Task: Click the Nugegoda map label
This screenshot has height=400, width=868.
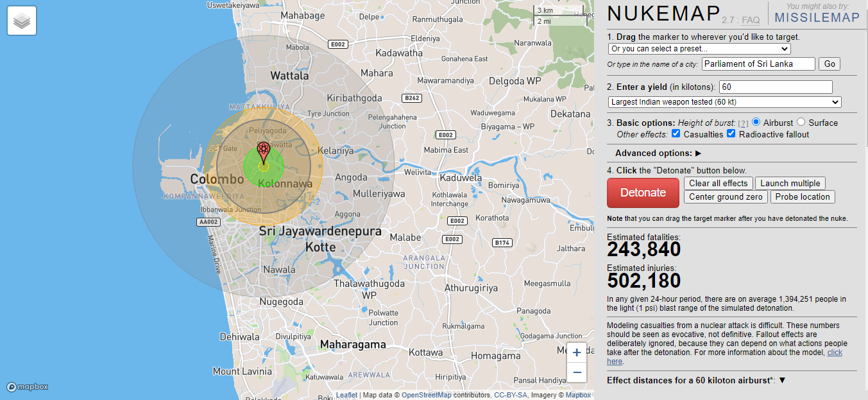Action: point(282,302)
